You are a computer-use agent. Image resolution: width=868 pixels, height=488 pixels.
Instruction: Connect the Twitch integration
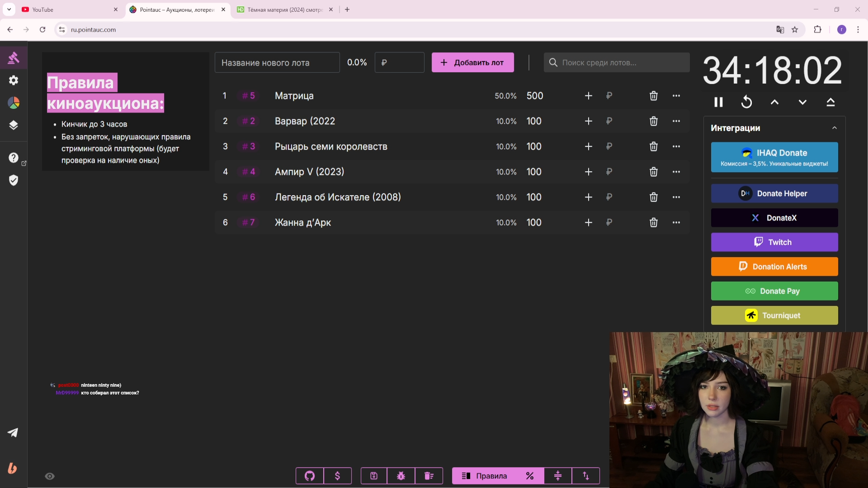[x=774, y=242]
